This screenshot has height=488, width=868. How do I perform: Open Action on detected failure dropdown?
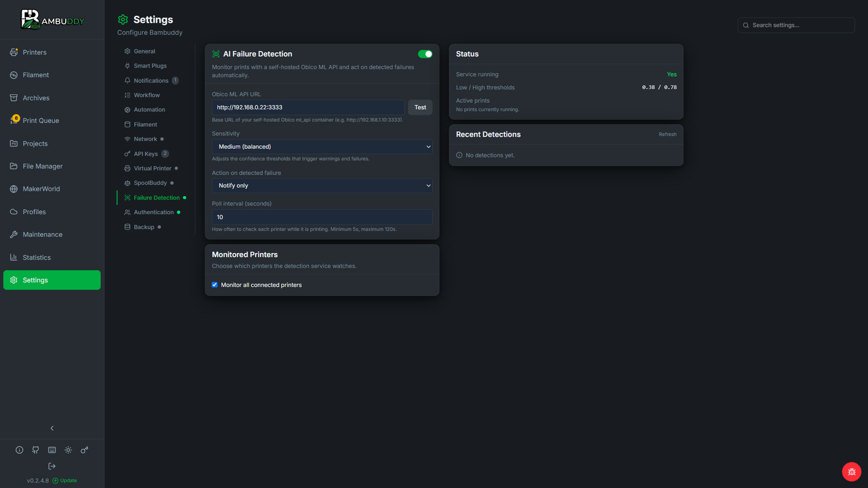pos(322,185)
